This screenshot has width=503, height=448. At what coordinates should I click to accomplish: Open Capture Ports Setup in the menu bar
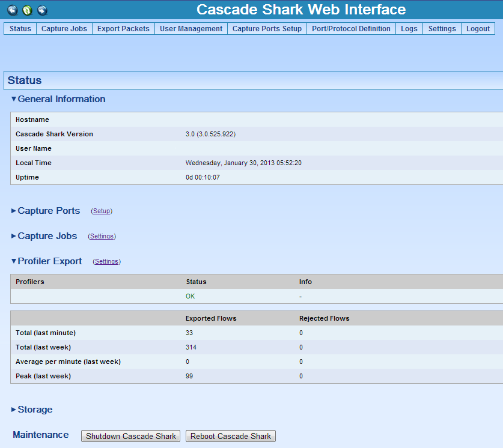click(x=267, y=29)
